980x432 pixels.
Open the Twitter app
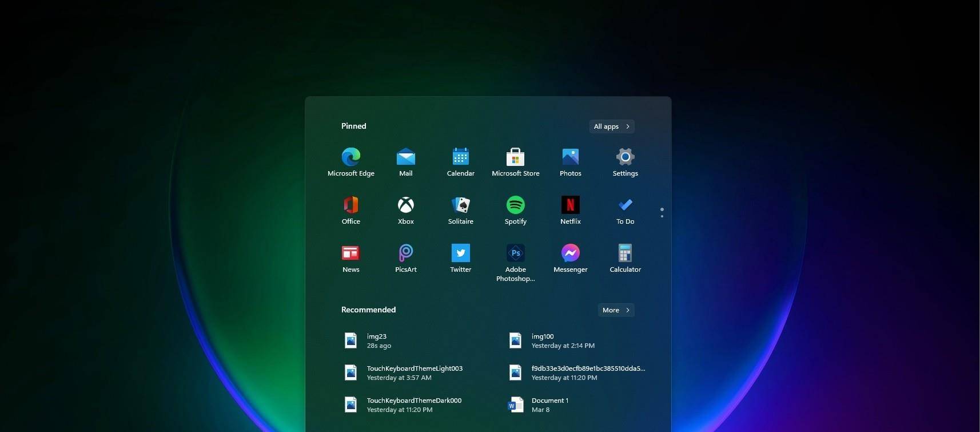461,258
